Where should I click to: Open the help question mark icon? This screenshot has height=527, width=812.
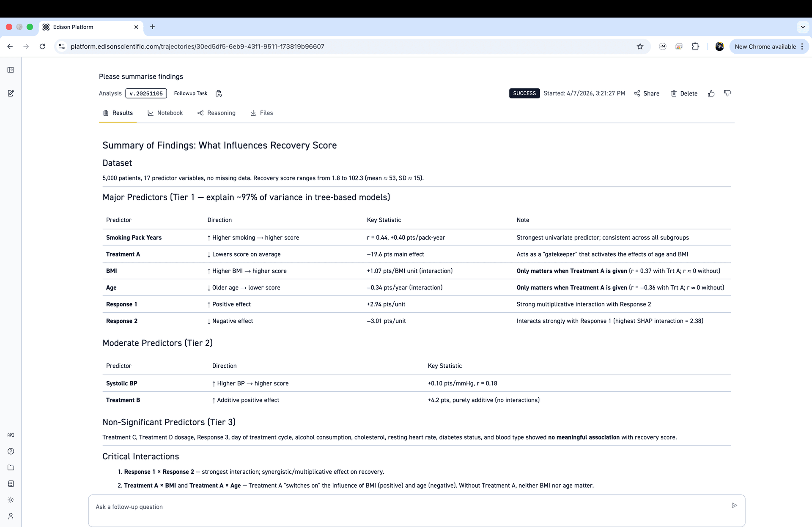11,451
